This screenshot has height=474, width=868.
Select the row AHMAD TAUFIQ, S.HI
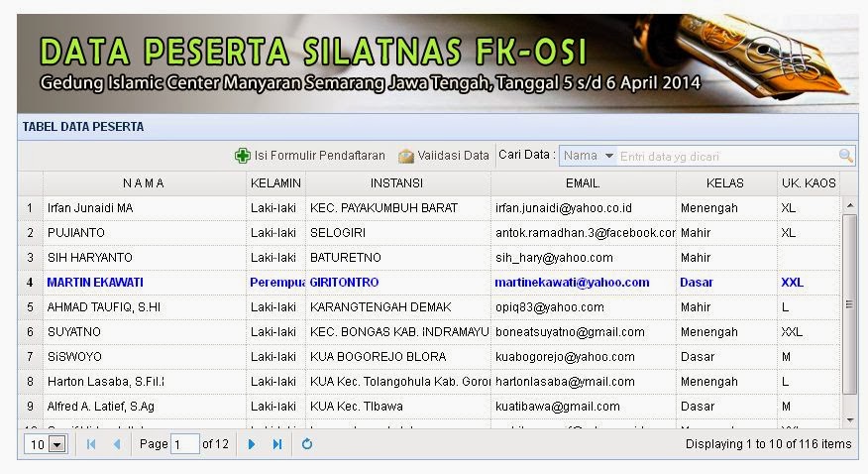pos(429,307)
